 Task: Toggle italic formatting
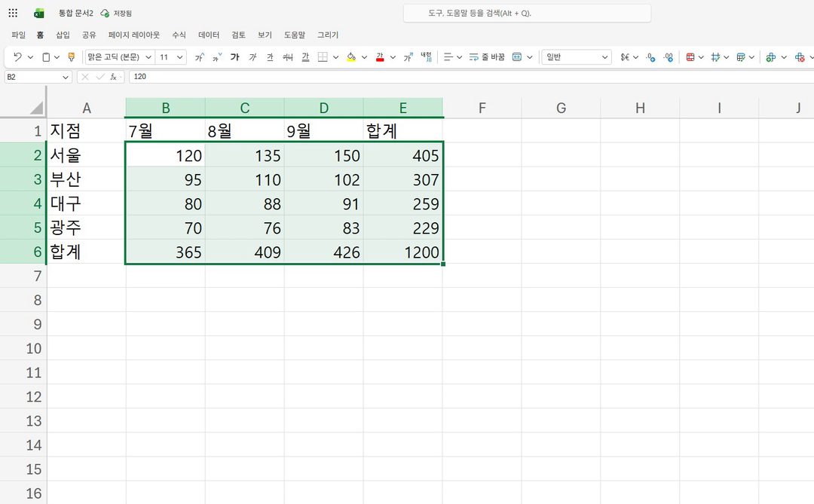(252, 57)
